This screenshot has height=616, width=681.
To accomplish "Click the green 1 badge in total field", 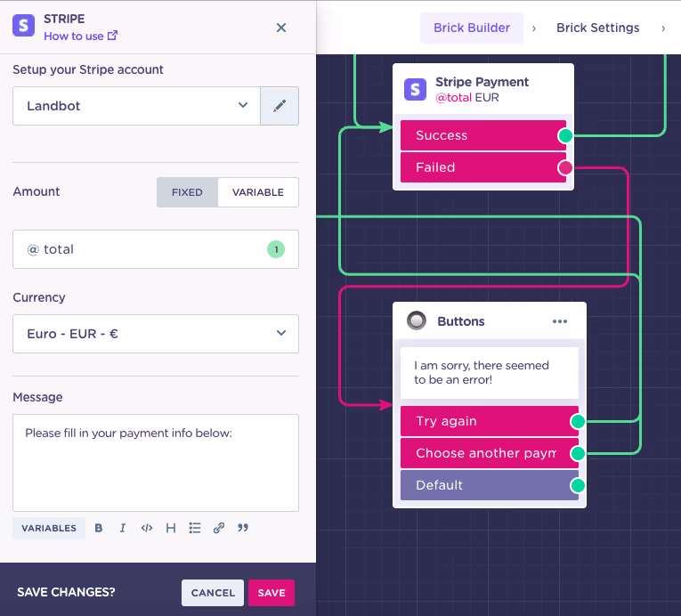I will tap(276, 249).
